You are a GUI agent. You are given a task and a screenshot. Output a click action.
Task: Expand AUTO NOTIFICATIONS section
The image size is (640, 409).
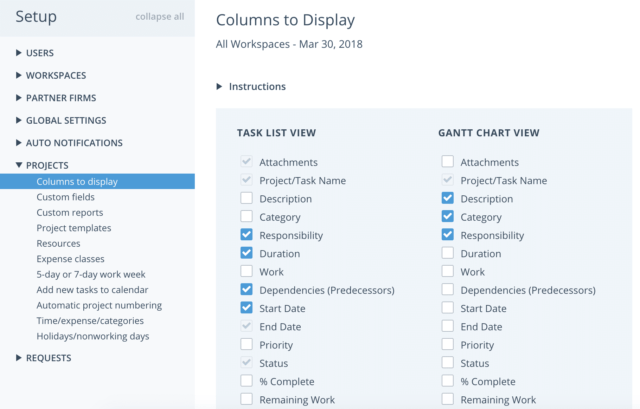[x=18, y=142]
